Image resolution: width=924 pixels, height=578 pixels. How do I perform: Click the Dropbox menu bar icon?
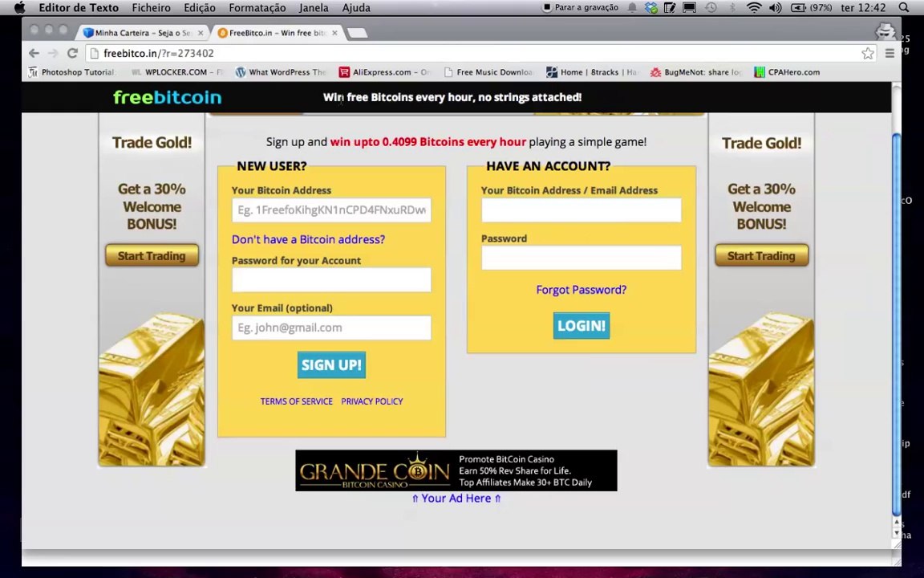click(x=650, y=8)
